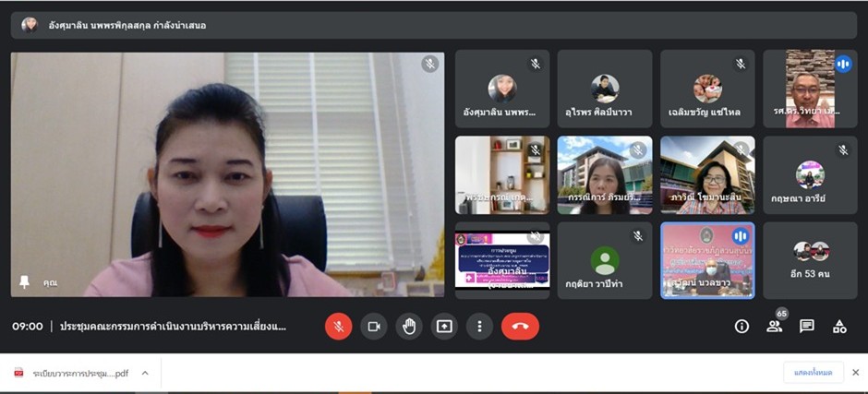868x394 pixels.
Task: Select the อุไรพร ศิลปีนาวา participant tile
Action: [605, 89]
